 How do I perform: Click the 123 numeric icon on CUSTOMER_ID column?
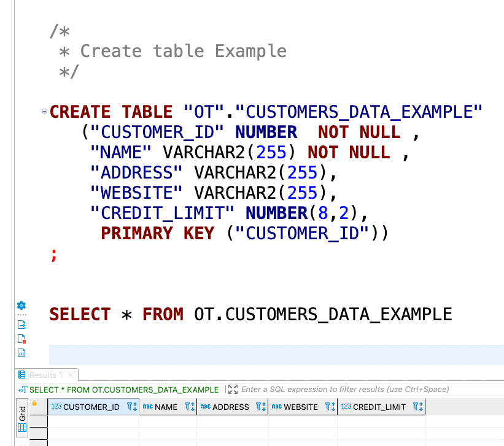(x=56, y=407)
